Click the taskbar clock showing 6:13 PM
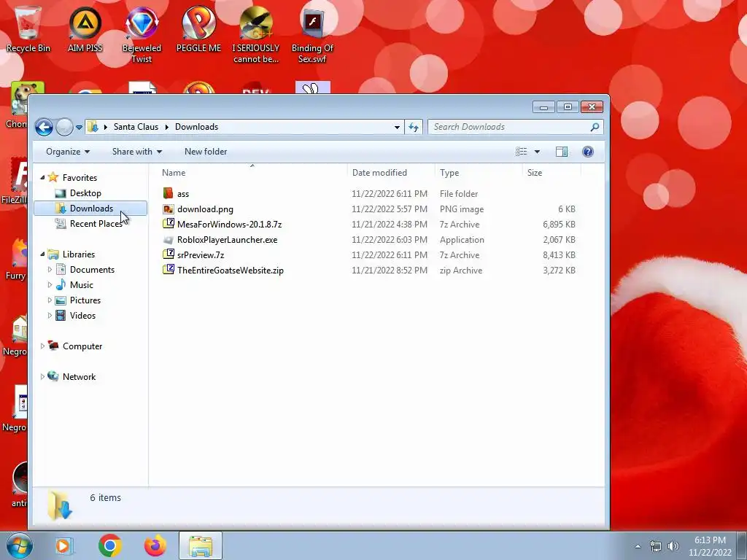Image resolution: width=747 pixels, height=560 pixels. [x=710, y=546]
